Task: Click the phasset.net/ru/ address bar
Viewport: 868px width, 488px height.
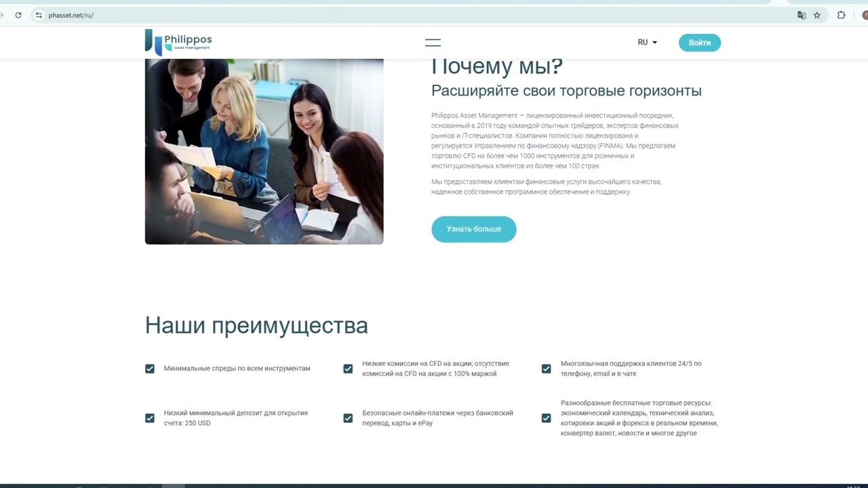Action: click(414, 15)
